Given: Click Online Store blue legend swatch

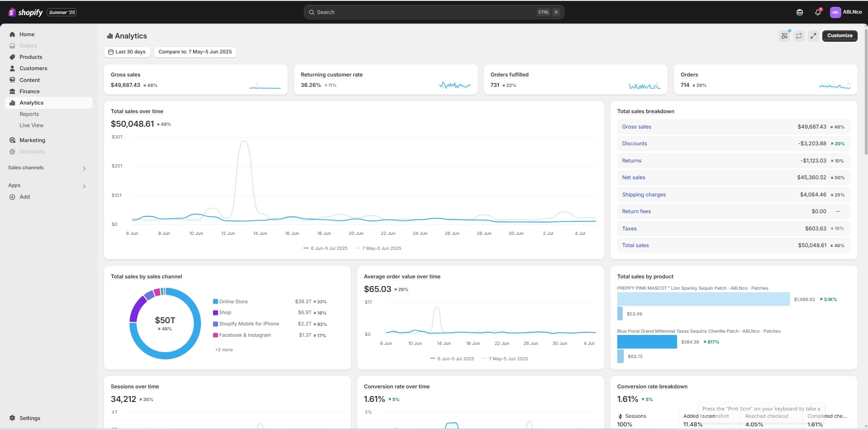Looking at the screenshot, I should pyautogui.click(x=216, y=301).
